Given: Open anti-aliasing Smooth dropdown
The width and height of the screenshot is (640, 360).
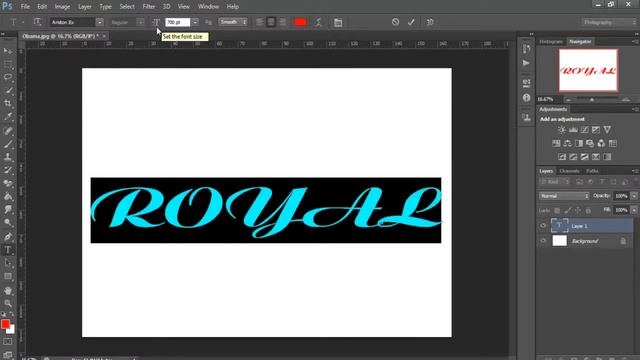Looking at the screenshot, I should click(233, 22).
